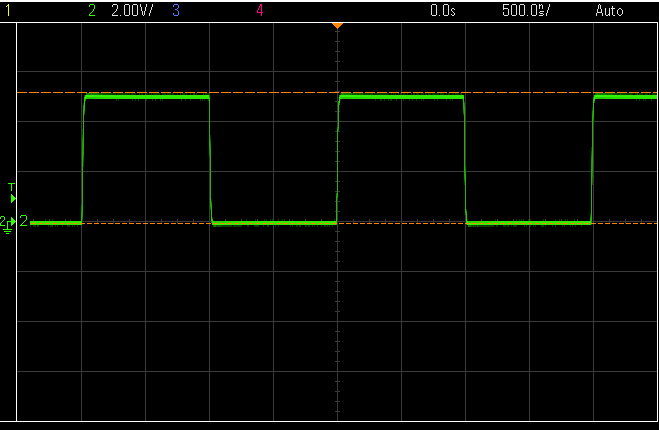
Task: Change the Auto trigger mode
Action: 608,11
